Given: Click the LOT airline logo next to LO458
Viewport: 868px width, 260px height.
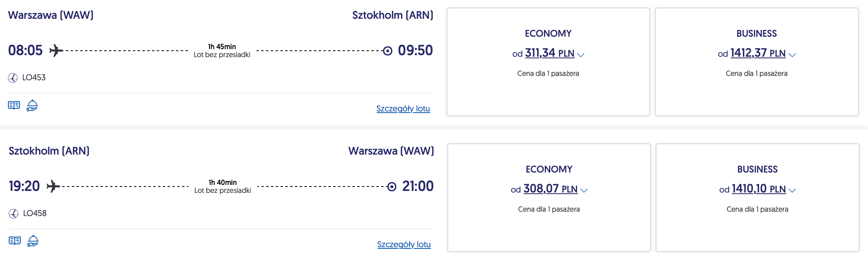Looking at the screenshot, I should pos(14,214).
